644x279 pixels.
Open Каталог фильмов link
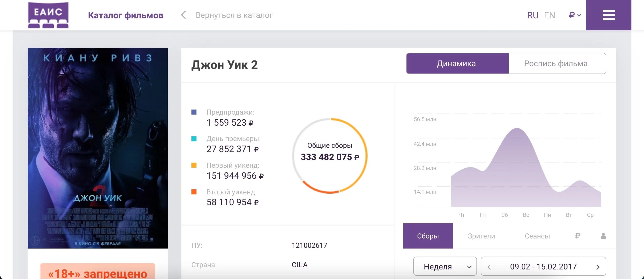(126, 15)
